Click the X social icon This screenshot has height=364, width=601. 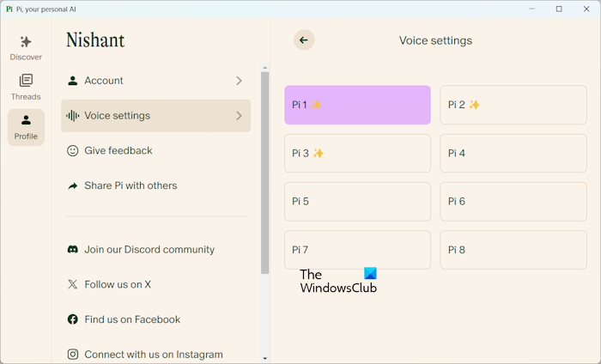click(73, 285)
